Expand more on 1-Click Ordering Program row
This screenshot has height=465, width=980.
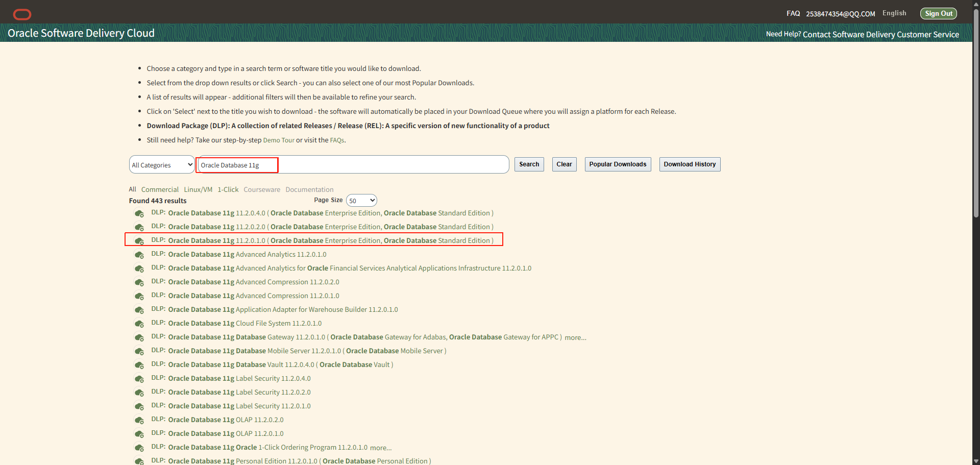click(381, 448)
